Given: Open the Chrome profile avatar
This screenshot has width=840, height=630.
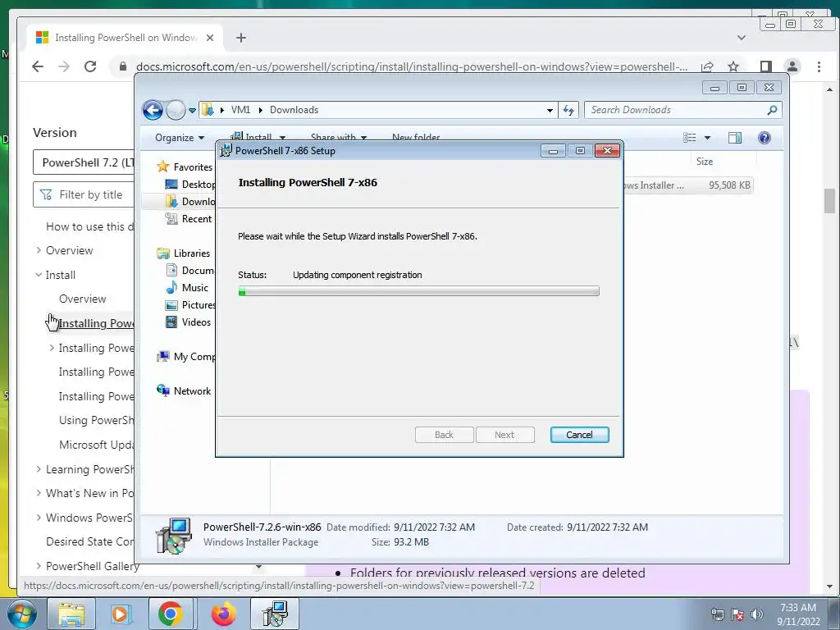Looking at the screenshot, I should pos(792,66).
